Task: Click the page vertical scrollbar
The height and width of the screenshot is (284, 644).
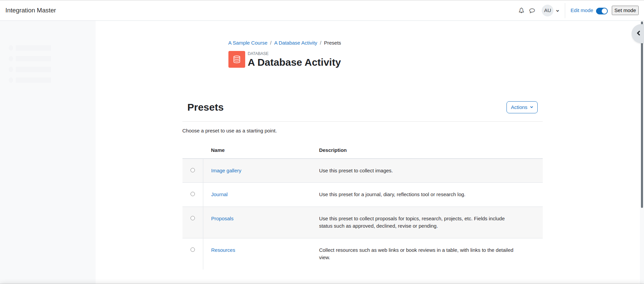Action: tap(642, 115)
